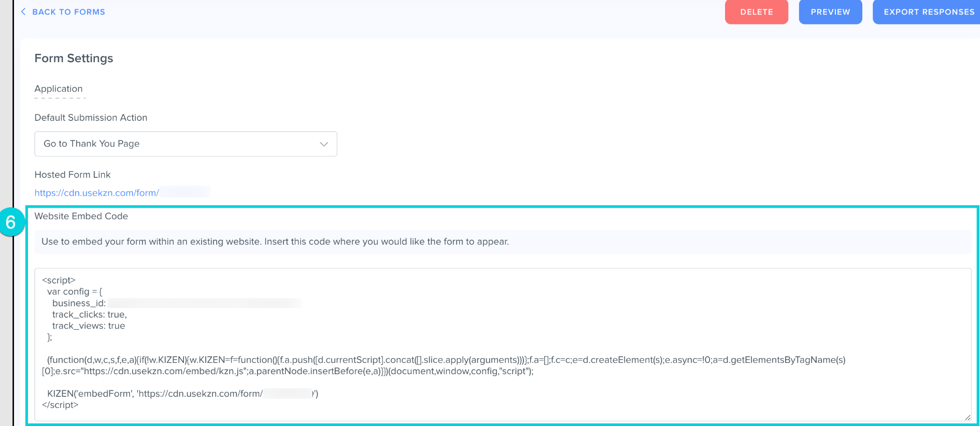
Task: Click the back chevron arrow icon
Action: pyautogui.click(x=23, y=11)
